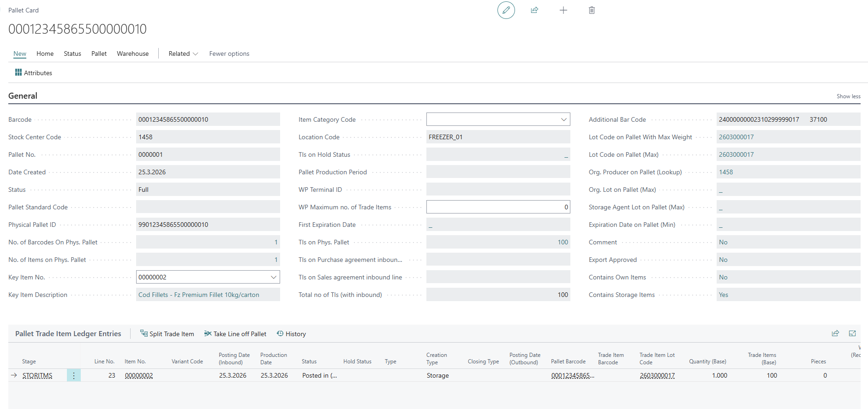Open pallet barcode link in ledger row

tap(573, 375)
